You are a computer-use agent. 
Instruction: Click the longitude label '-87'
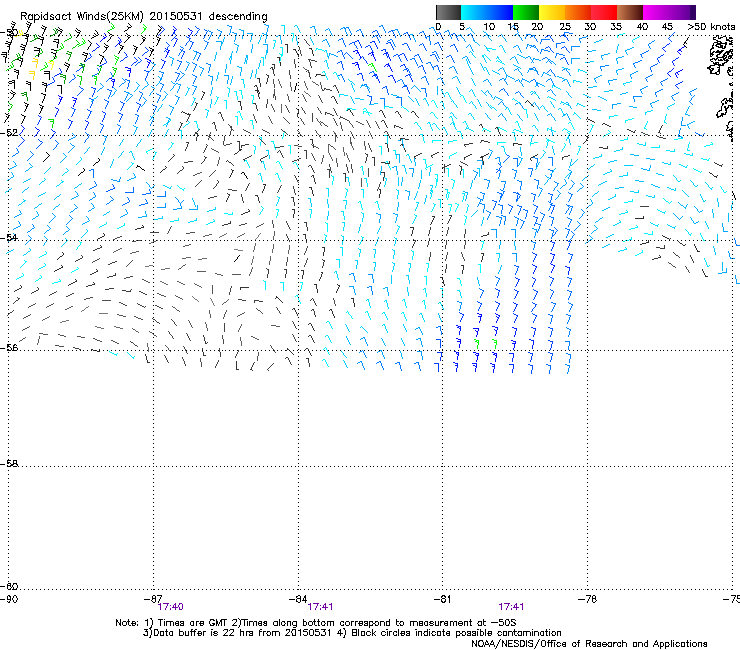pos(153,599)
